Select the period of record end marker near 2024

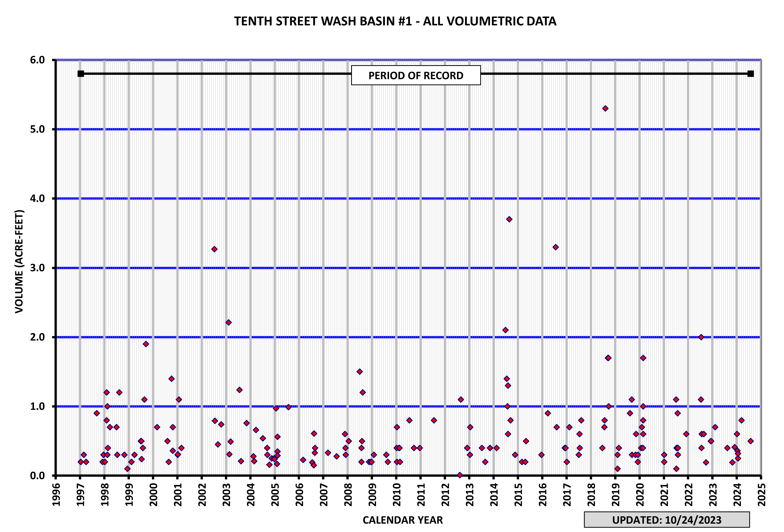(750, 74)
